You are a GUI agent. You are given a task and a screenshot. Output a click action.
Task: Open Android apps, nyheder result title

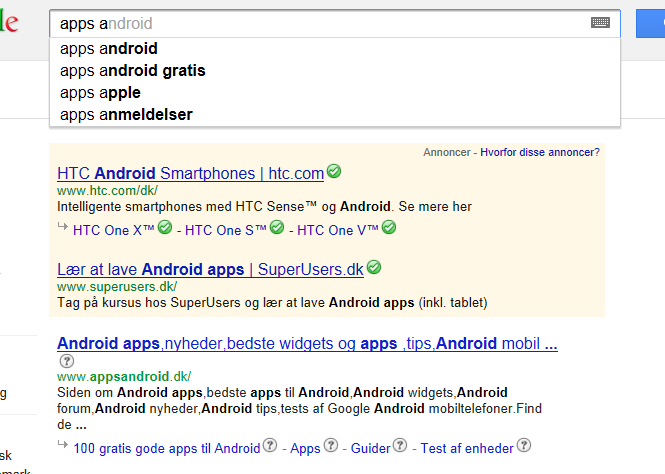point(307,343)
